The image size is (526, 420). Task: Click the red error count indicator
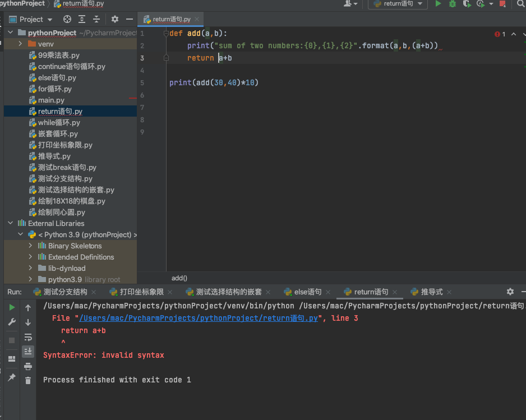pyautogui.click(x=500, y=34)
